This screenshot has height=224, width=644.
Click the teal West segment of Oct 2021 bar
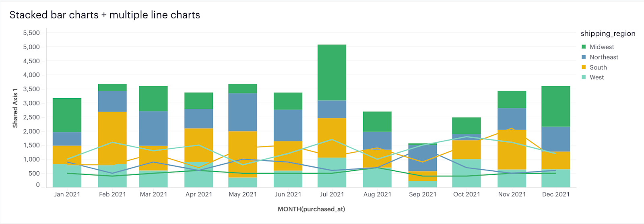click(466, 173)
